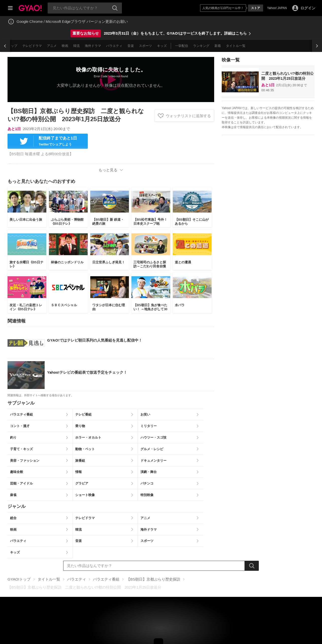
Task: Open sidebar 都の特別公開 video thumbnail
Action: click(240, 82)
